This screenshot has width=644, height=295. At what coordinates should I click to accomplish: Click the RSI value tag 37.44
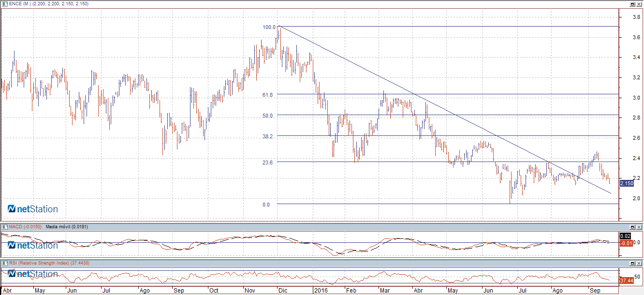pyautogui.click(x=626, y=280)
